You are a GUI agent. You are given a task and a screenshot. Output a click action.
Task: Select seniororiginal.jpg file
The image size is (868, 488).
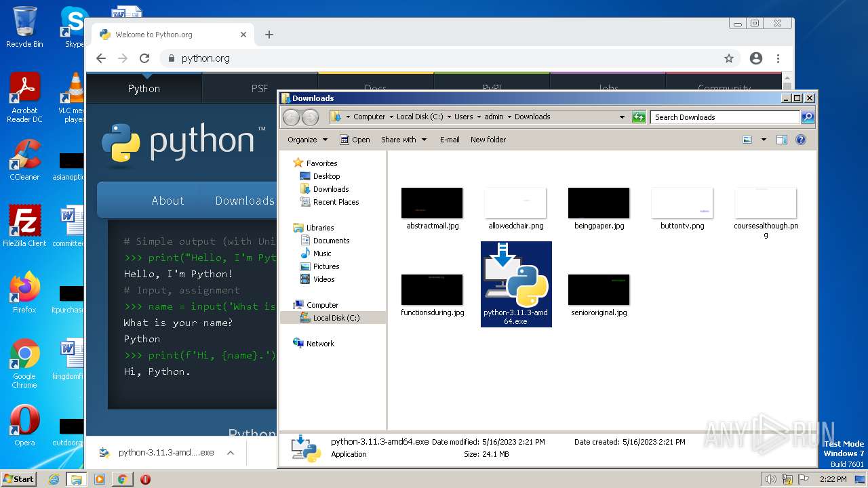point(599,296)
